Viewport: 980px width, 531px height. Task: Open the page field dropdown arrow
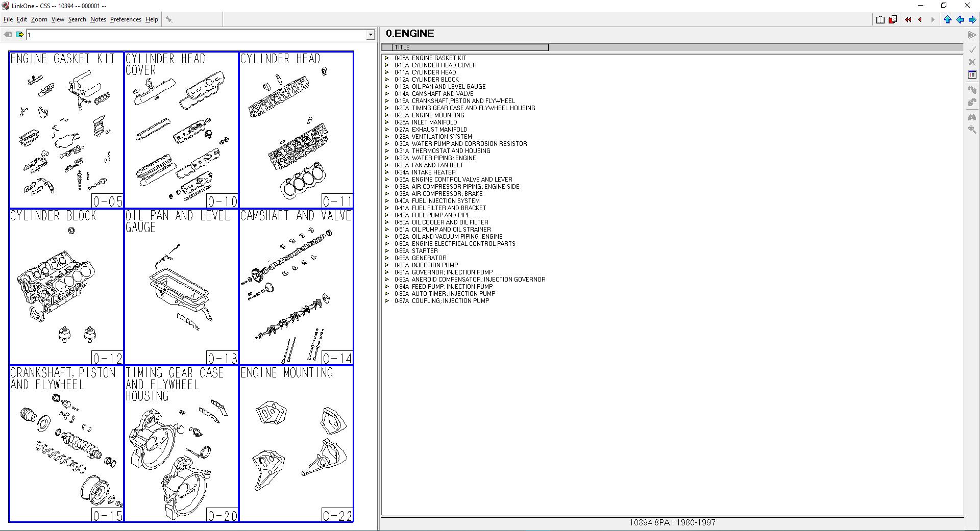(x=371, y=35)
